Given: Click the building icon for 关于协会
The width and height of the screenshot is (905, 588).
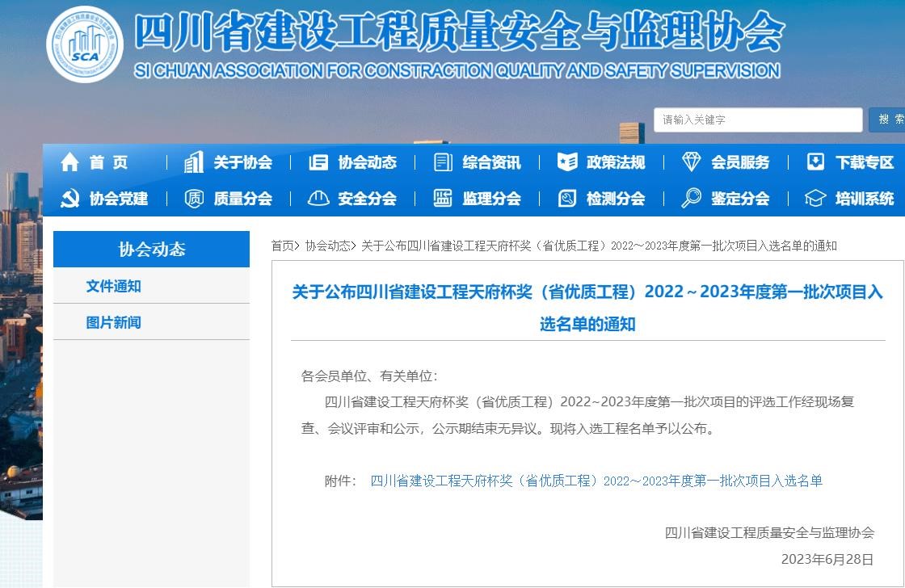Looking at the screenshot, I should [194, 162].
